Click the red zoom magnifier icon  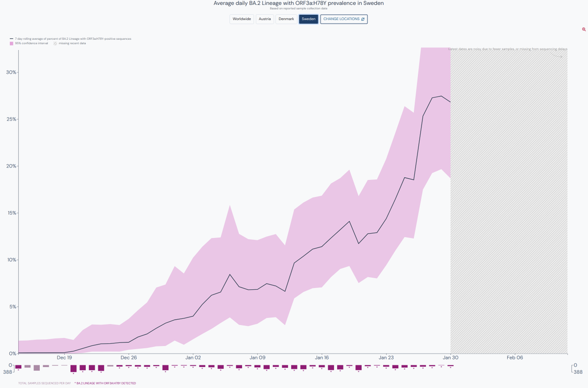coord(584,29)
